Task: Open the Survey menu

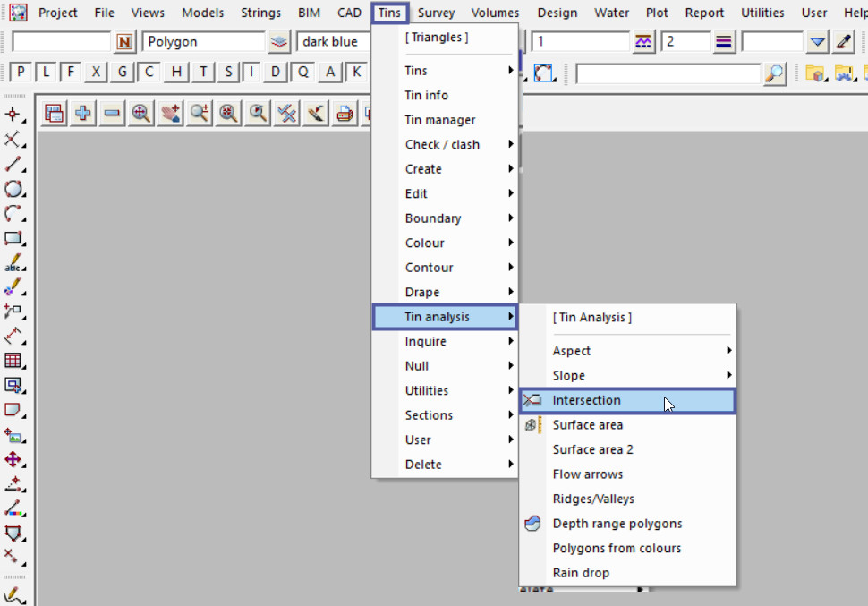Action: 436,13
